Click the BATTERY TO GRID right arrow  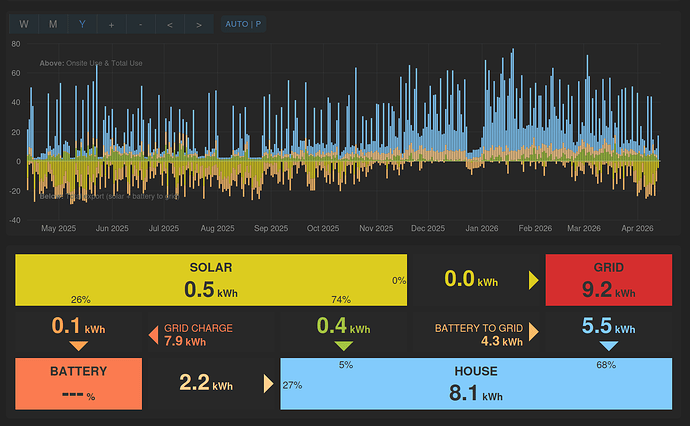pyautogui.click(x=533, y=332)
